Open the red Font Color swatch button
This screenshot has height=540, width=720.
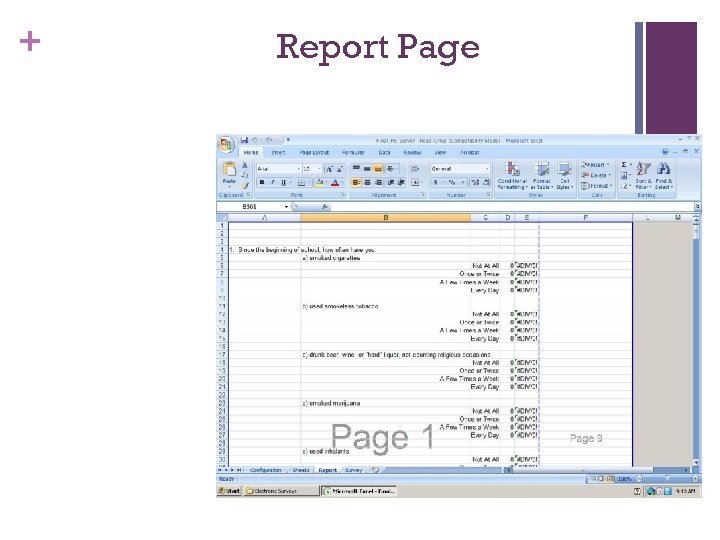335,183
